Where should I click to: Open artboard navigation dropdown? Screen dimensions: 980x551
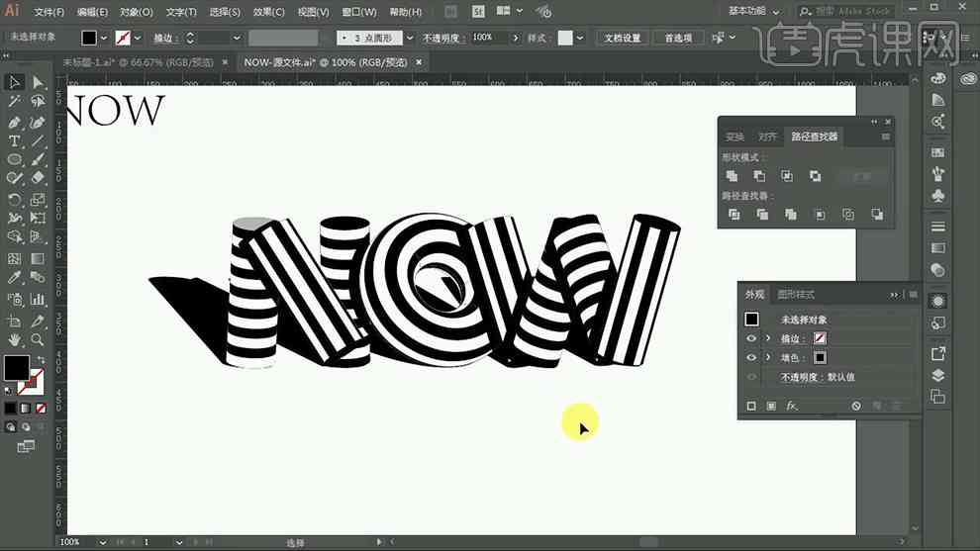pyautogui.click(x=179, y=542)
